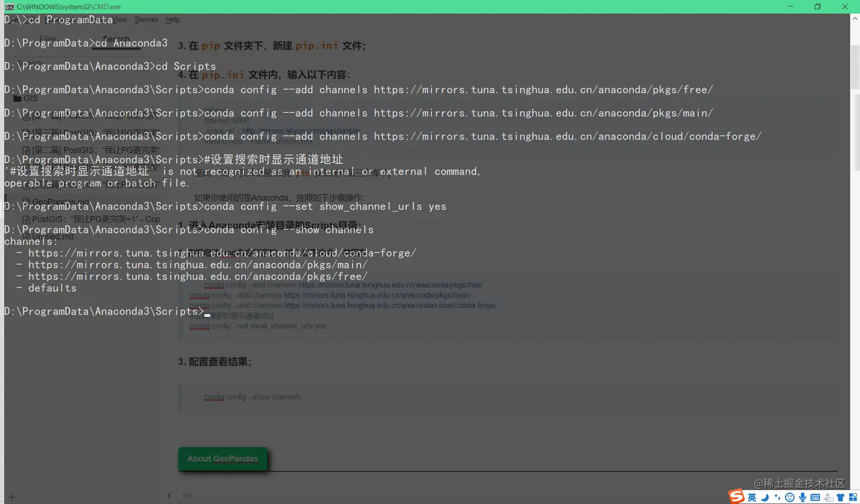Click the pkgs/main/ URL in channels output

[198, 265]
